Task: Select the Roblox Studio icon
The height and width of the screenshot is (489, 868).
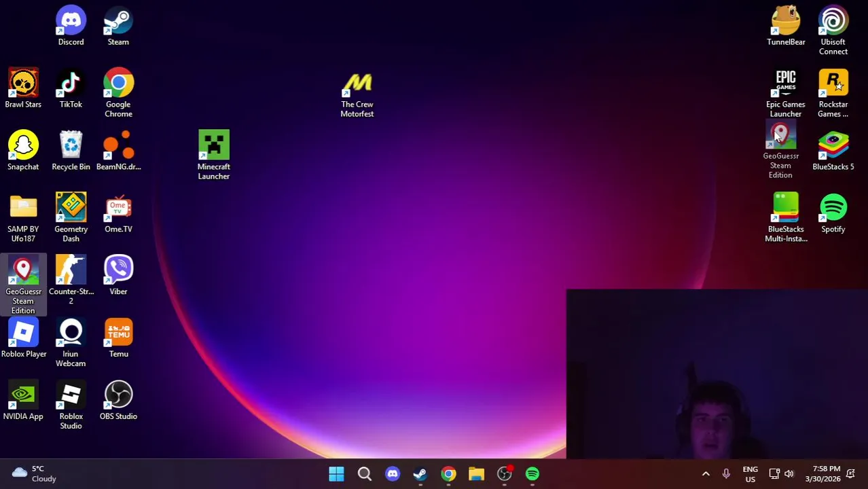Action: pos(71,405)
